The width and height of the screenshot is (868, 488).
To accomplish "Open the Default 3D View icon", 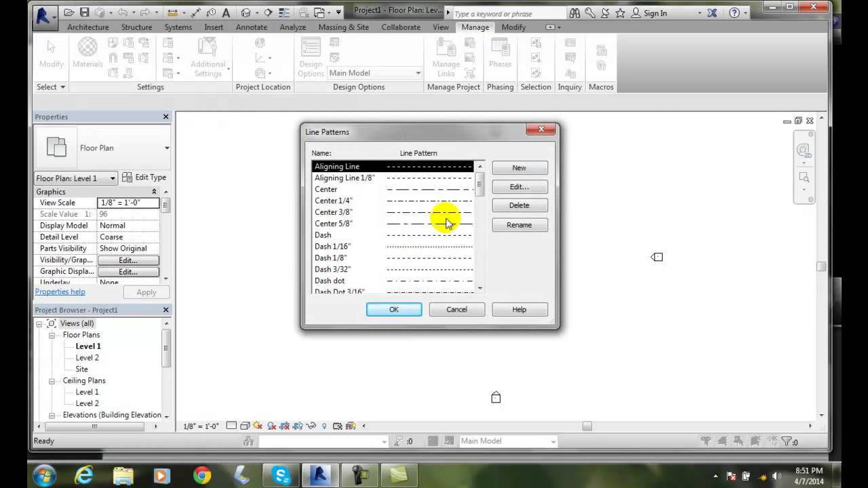I will point(245,13).
